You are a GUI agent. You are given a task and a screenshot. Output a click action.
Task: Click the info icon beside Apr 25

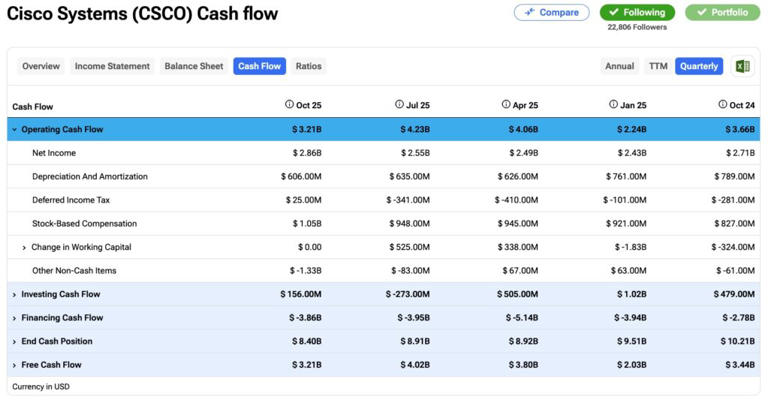(506, 104)
